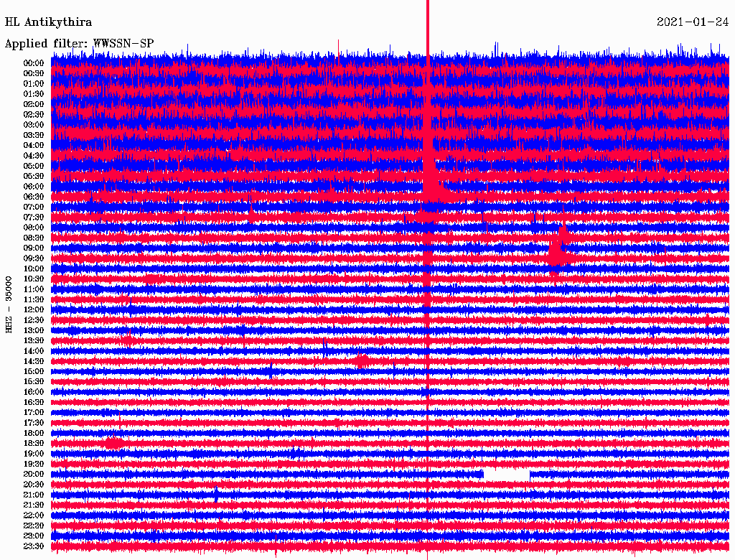Click the 06:30 time label

coord(34,197)
